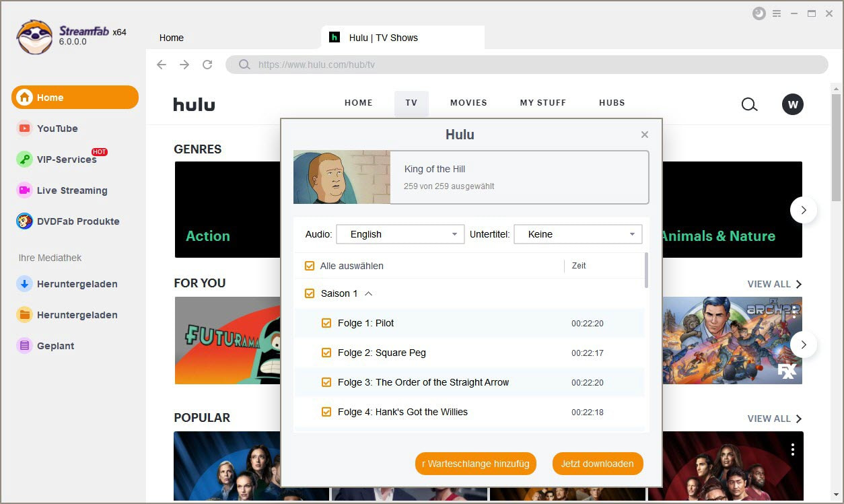The width and height of the screenshot is (844, 504).
Task: Open MY STUFF in Hulu navigation
Action: point(543,103)
